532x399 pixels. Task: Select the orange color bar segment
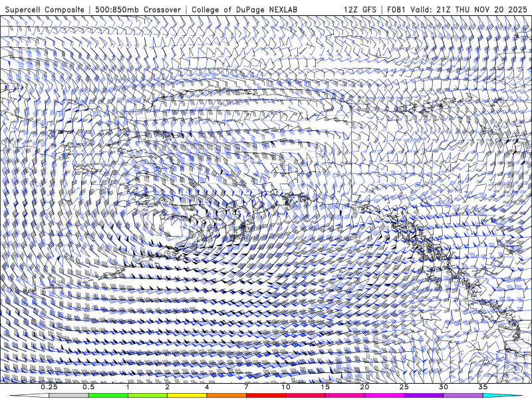[226, 396]
